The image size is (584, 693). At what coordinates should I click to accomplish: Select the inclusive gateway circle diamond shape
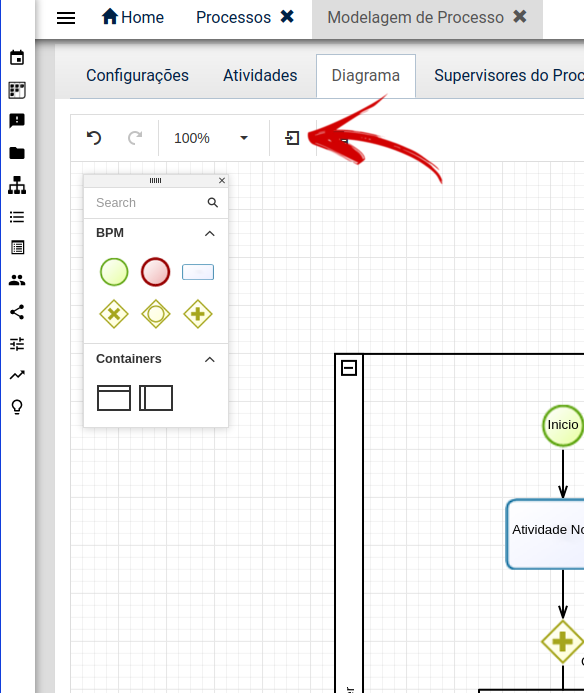coord(156,314)
